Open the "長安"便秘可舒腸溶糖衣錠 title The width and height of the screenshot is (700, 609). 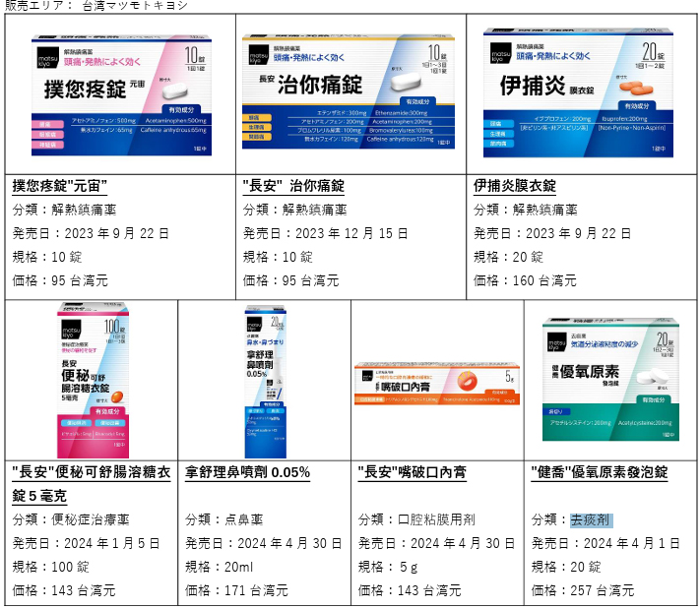(92, 484)
